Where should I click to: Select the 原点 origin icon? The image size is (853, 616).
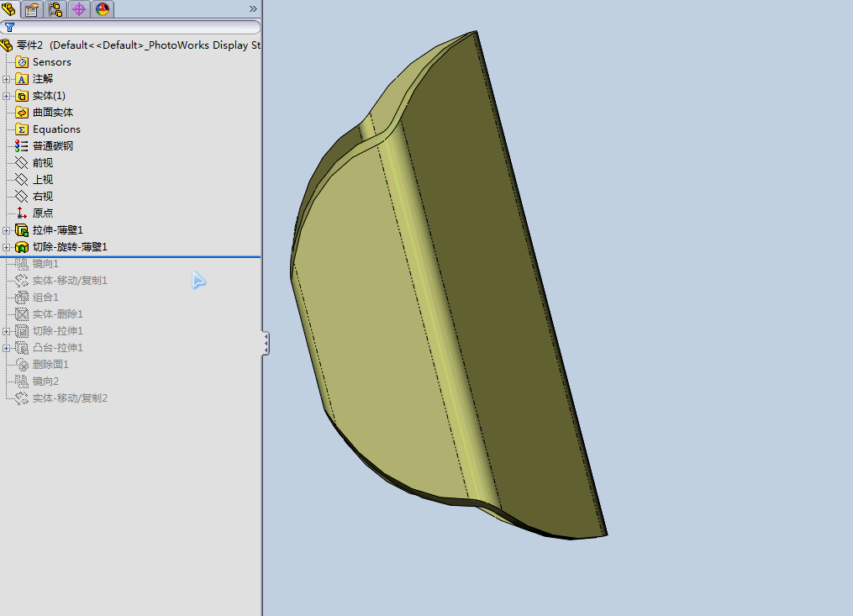(22, 213)
